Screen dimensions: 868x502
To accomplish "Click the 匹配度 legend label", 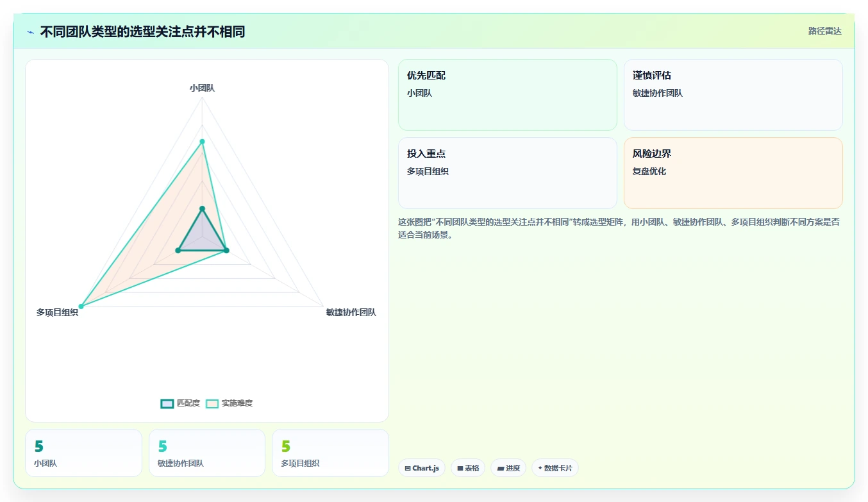I will click(x=188, y=403).
